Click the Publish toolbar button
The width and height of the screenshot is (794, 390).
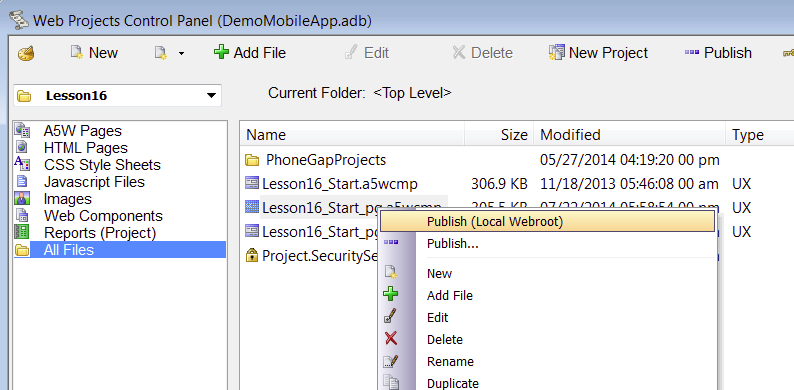point(718,53)
